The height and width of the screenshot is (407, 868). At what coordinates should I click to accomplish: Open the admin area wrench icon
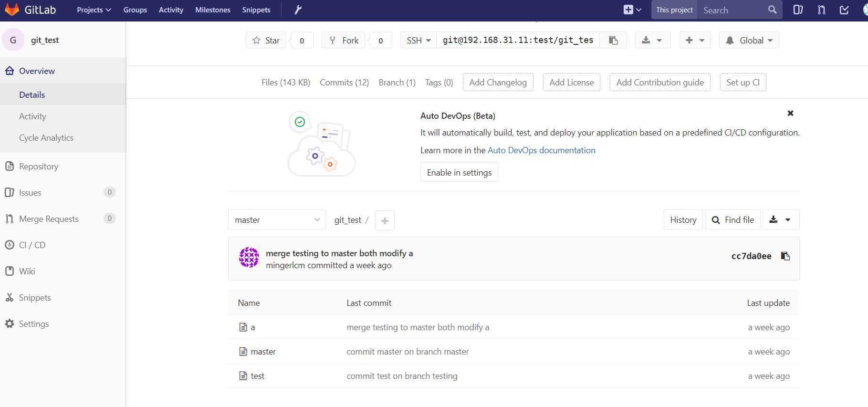[298, 10]
